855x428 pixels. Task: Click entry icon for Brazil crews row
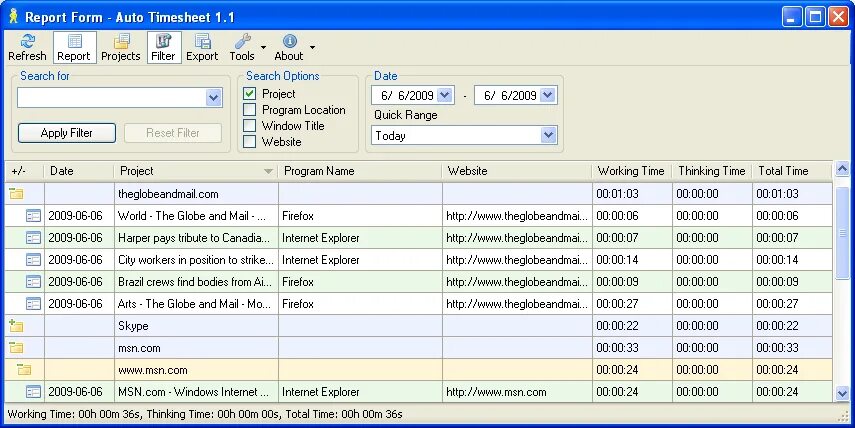(33, 282)
